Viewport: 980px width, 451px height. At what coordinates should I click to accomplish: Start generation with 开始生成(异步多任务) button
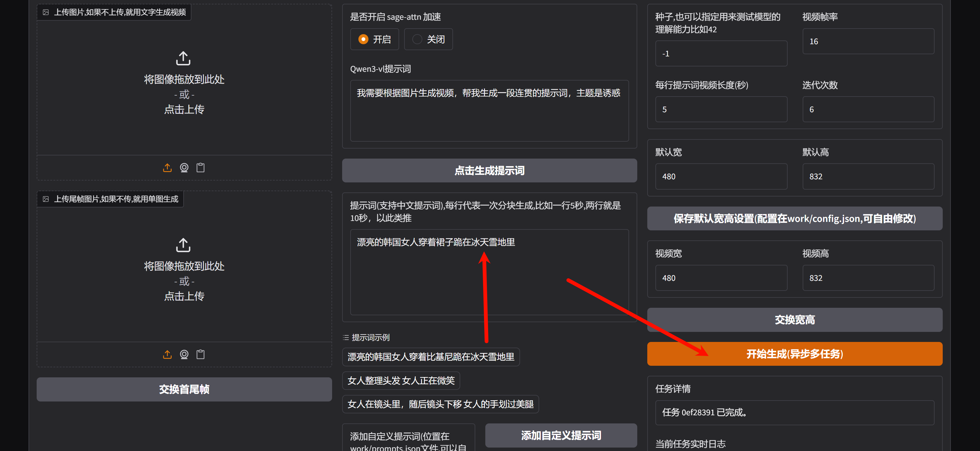coord(794,354)
